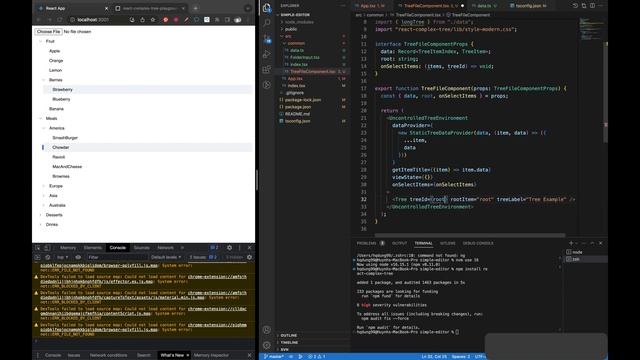Click the split editor icon in VS Code
Image resolution: width=640 pixels, height=360 pixels.
[x=592, y=6]
